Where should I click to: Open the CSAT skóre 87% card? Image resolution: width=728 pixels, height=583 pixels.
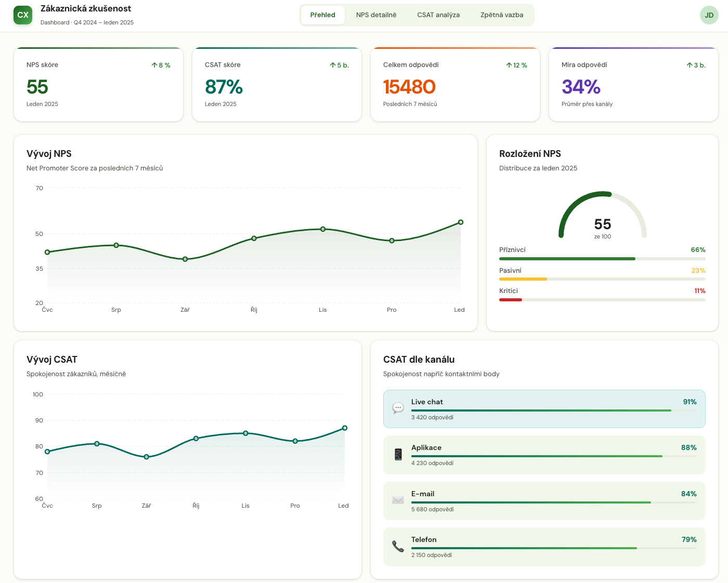point(277,85)
